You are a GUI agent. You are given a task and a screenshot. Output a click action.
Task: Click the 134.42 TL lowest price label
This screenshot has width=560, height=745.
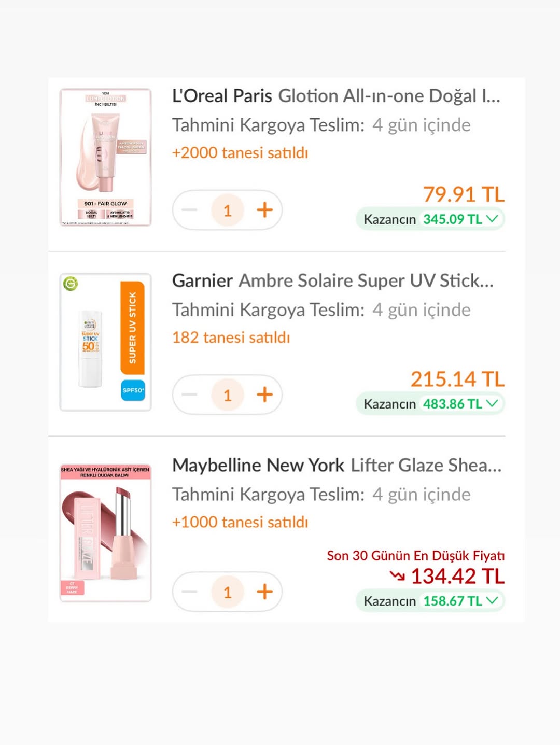(457, 576)
